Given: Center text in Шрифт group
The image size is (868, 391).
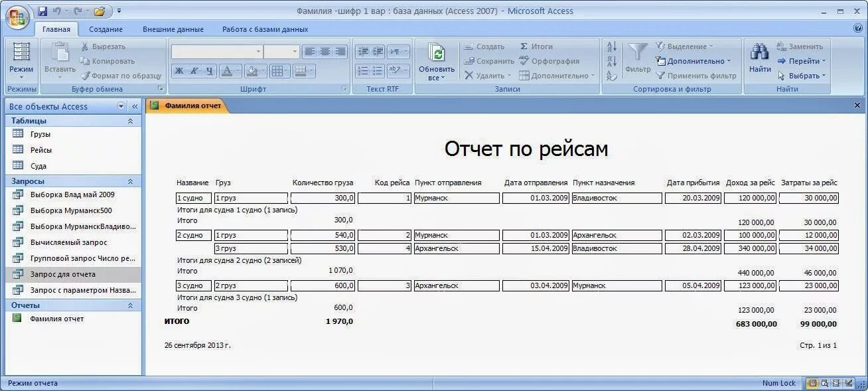Looking at the screenshot, I should pos(325,52).
